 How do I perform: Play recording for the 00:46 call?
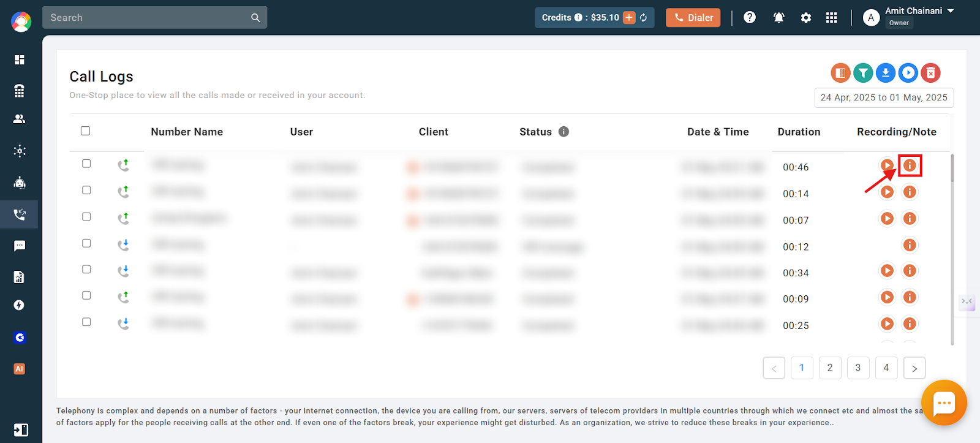coord(887,165)
